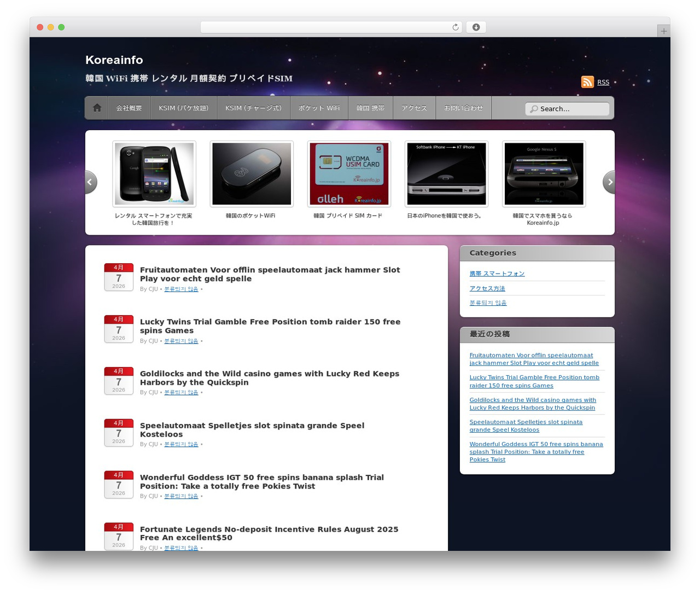Open sidebar category 분류되지 않음
This screenshot has height=593, width=700.
(488, 303)
